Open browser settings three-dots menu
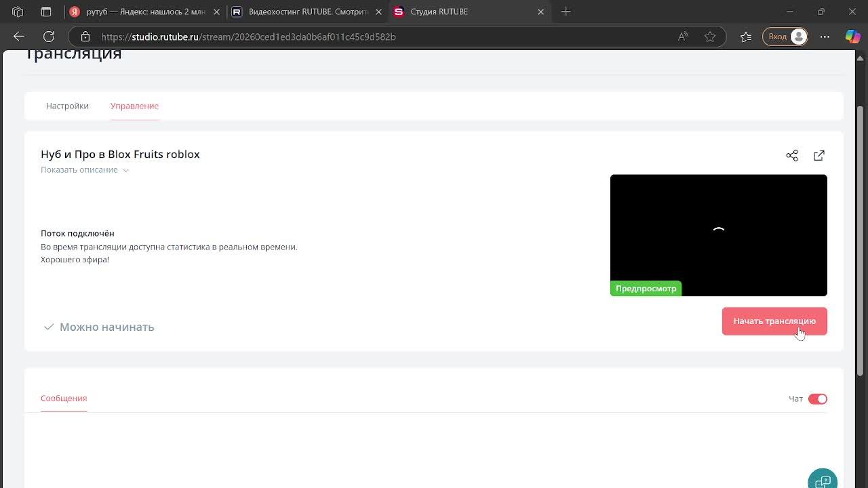Screen dimensions: 868x488 pyautogui.click(x=825, y=37)
